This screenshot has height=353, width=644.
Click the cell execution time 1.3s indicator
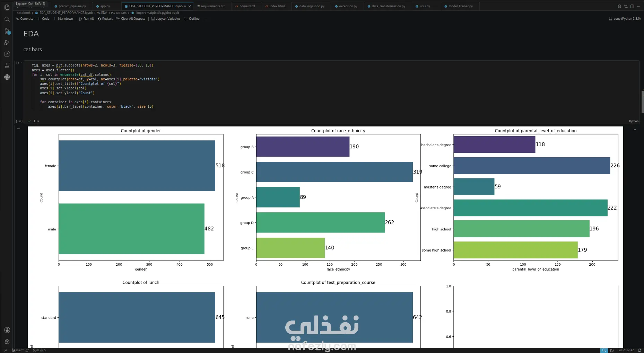pos(36,121)
